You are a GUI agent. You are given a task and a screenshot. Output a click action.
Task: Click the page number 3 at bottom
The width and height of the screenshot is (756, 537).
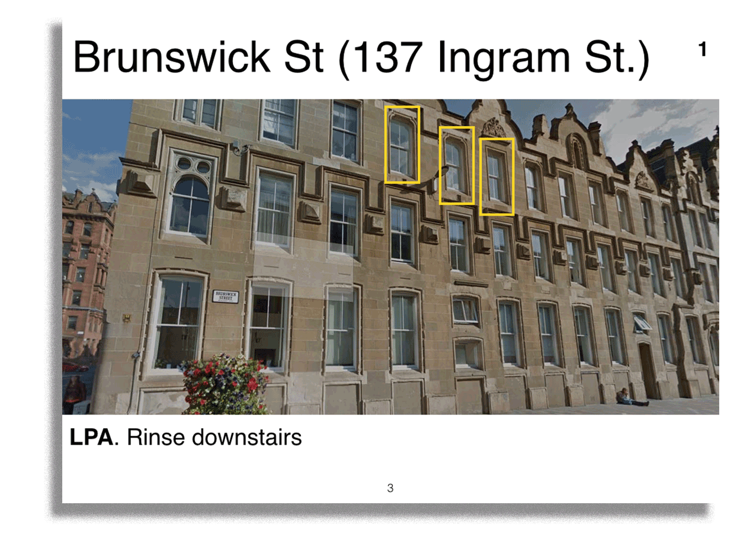point(390,488)
